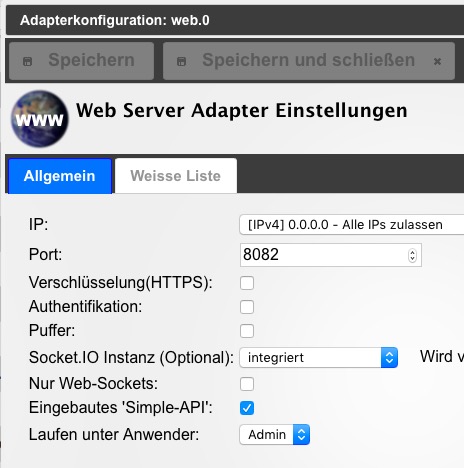
Task: Click the floppy disk icon beside Speichern
Action: tap(27, 61)
